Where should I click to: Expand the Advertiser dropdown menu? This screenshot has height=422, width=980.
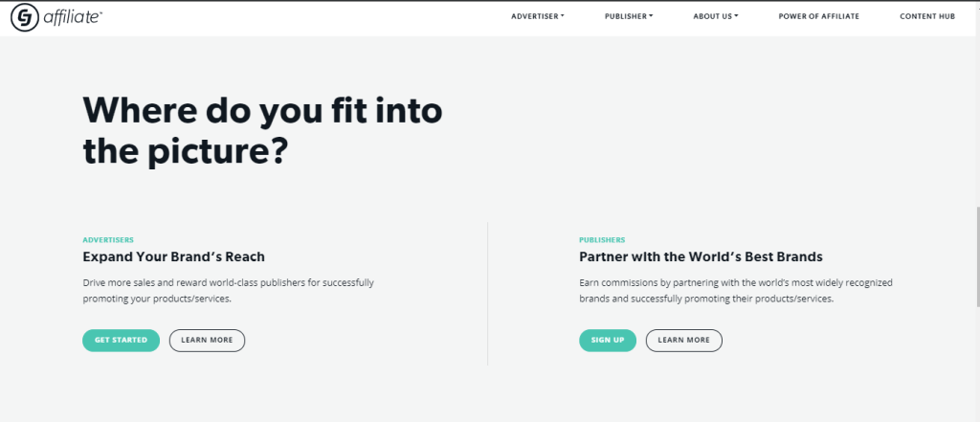click(537, 16)
